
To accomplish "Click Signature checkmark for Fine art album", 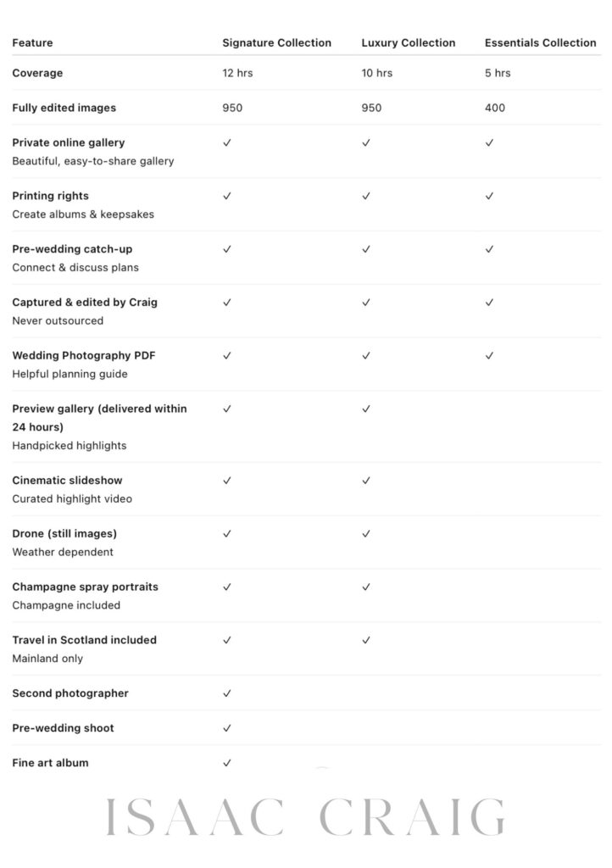I will pos(227,763).
